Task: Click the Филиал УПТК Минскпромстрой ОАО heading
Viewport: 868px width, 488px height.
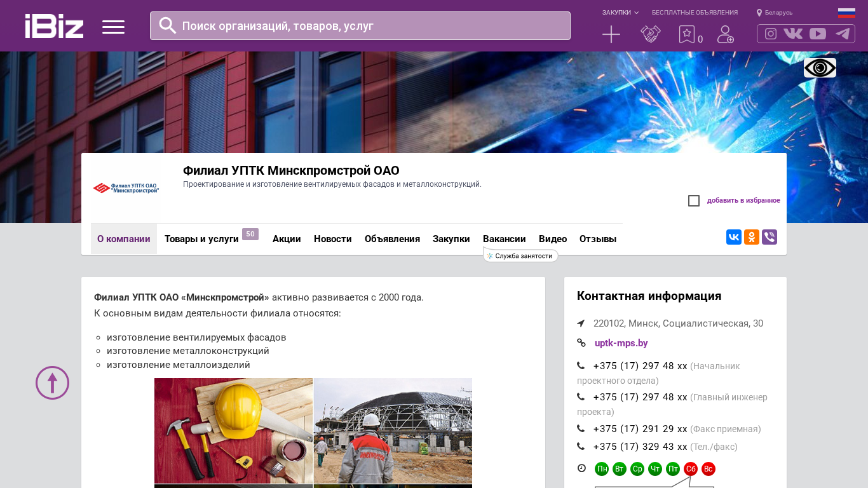Action: pyautogui.click(x=291, y=170)
